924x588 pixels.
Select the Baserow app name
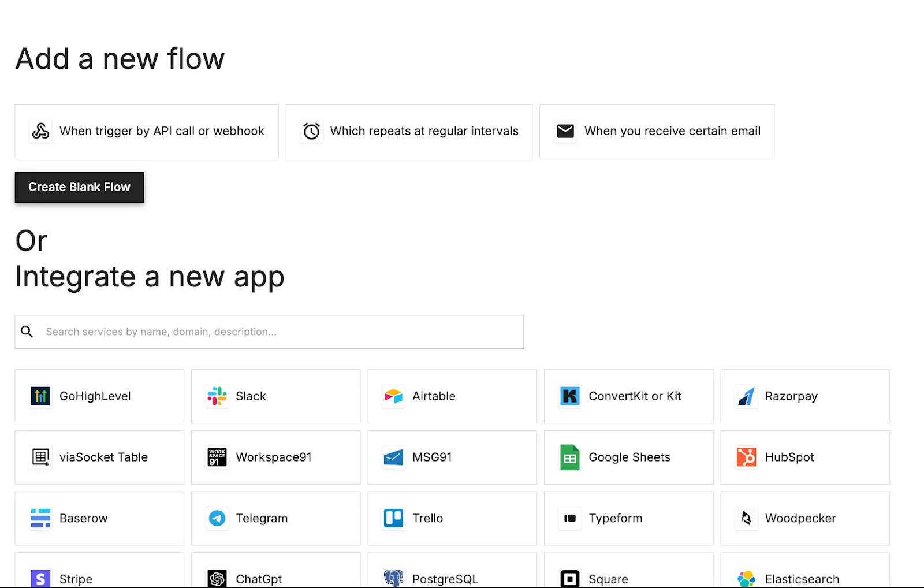tap(84, 519)
